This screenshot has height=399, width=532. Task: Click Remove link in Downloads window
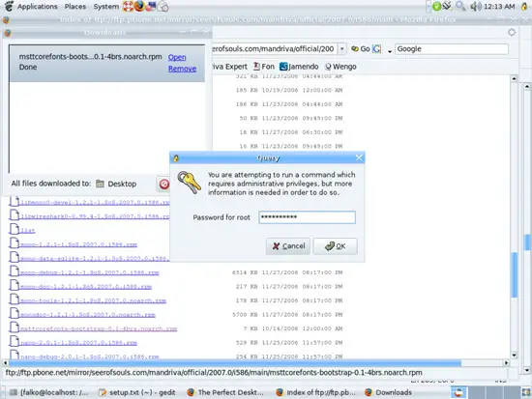tap(182, 69)
